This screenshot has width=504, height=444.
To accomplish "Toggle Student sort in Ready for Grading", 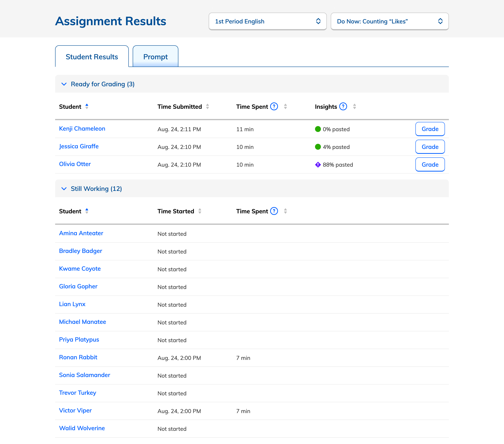I will coord(87,107).
